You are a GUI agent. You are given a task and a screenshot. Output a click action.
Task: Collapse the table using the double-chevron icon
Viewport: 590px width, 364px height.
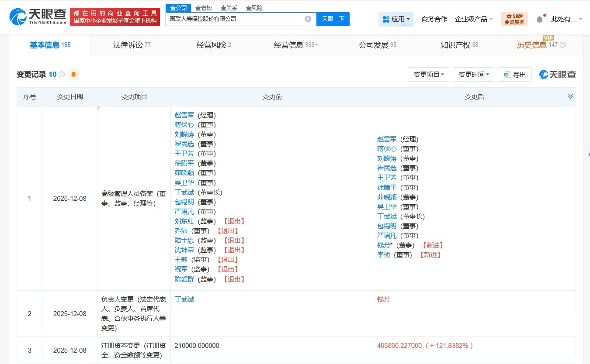click(570, 96)
